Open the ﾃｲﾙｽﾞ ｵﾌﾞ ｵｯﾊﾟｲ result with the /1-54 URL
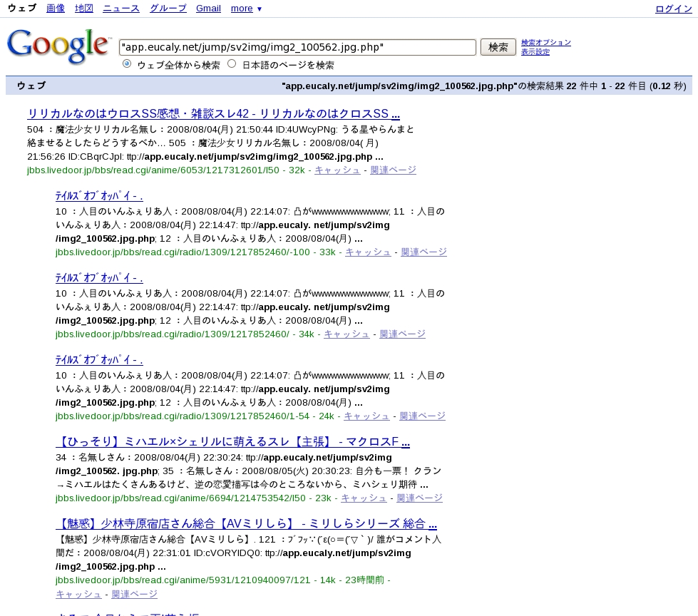Screen dimensions: 698x616 (x=99, y=360)
